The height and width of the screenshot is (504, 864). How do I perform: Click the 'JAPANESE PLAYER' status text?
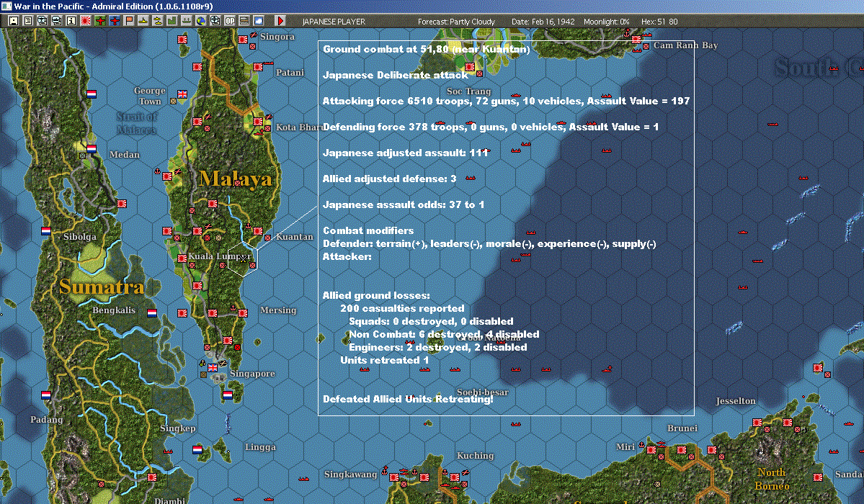pos(334,22)
